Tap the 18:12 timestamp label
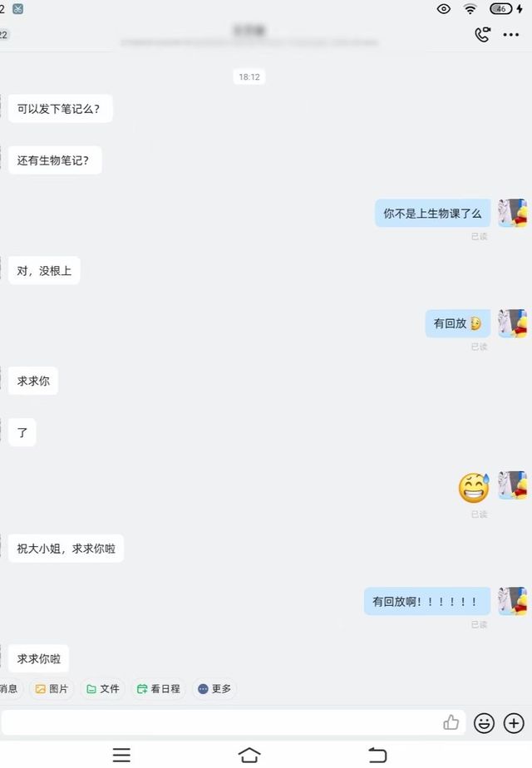The image size is (532, 768). 249,77
